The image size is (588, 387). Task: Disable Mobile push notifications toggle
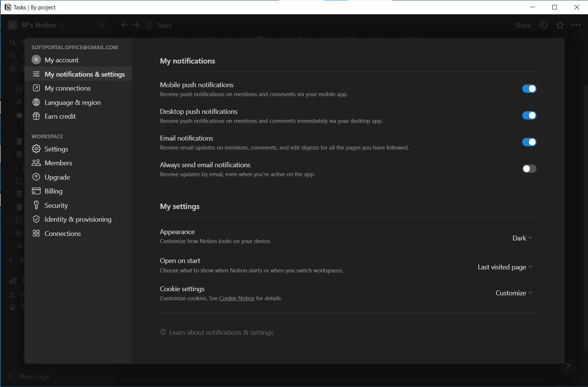529,89
